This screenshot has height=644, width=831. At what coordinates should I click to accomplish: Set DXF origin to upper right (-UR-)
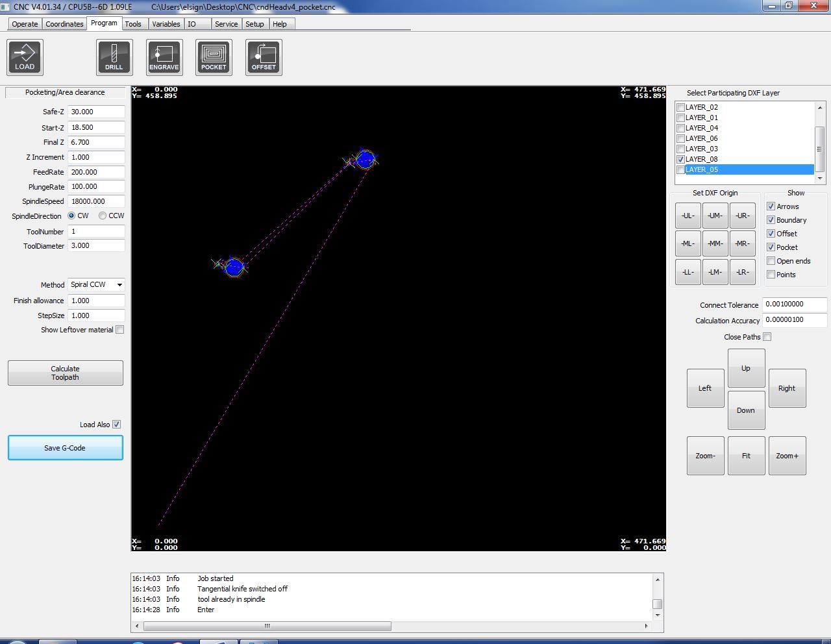click(x=743, y=216)
